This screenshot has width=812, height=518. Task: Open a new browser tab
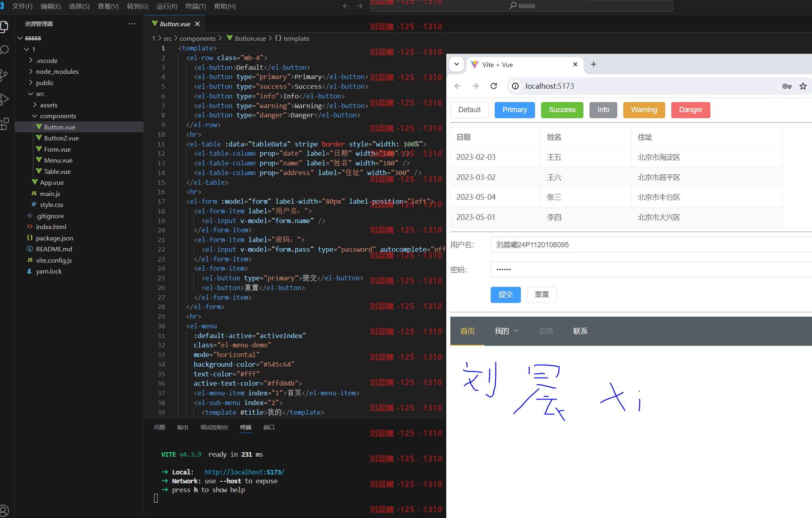point(593,64)
